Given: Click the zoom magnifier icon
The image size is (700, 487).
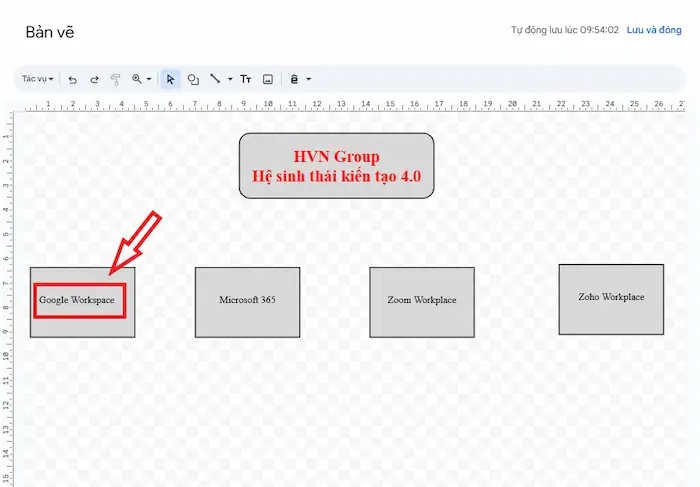Looking at the screenshot, I should pyautogui.click(x=137, y=79).
